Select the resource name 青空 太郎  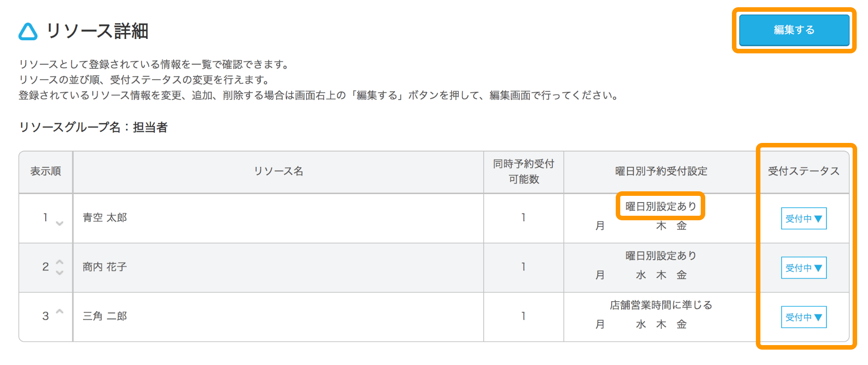coord(104,218)
